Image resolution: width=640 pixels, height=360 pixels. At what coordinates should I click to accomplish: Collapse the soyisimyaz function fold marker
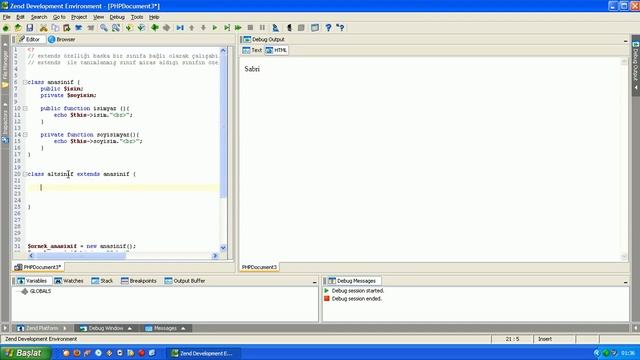click(25, 135)
